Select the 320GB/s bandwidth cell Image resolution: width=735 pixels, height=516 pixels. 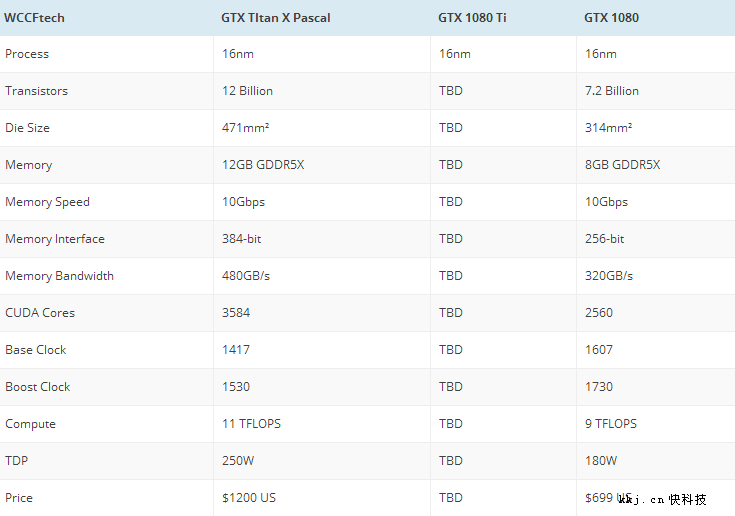(x=608, y=276)
